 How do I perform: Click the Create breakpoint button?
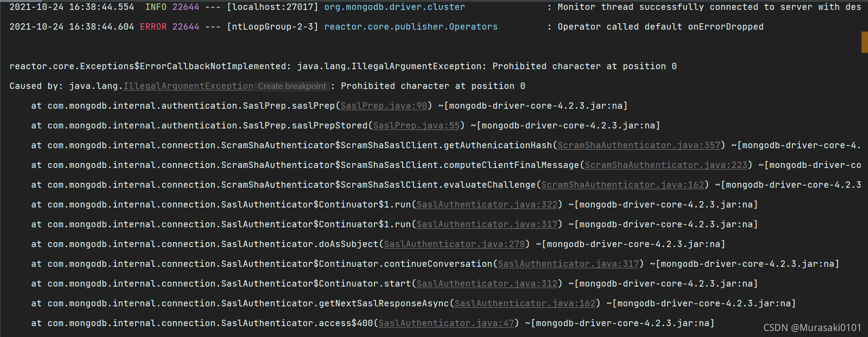point(292,86)
